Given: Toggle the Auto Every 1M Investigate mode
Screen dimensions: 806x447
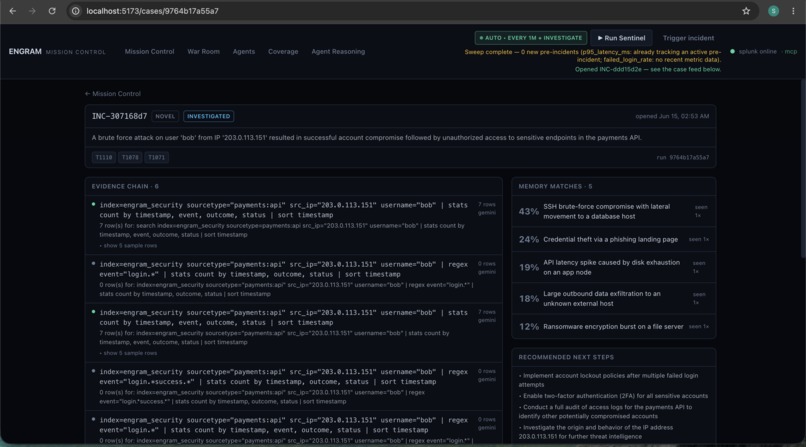Looking at the screenshot, I should pyautogui.click(x=531, y=38).
